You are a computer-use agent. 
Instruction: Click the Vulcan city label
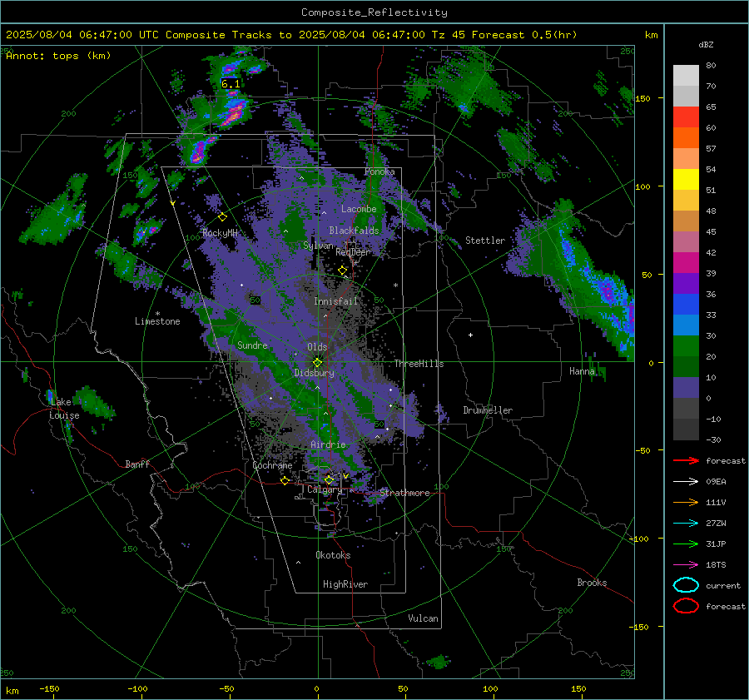(x=424, y=618)
